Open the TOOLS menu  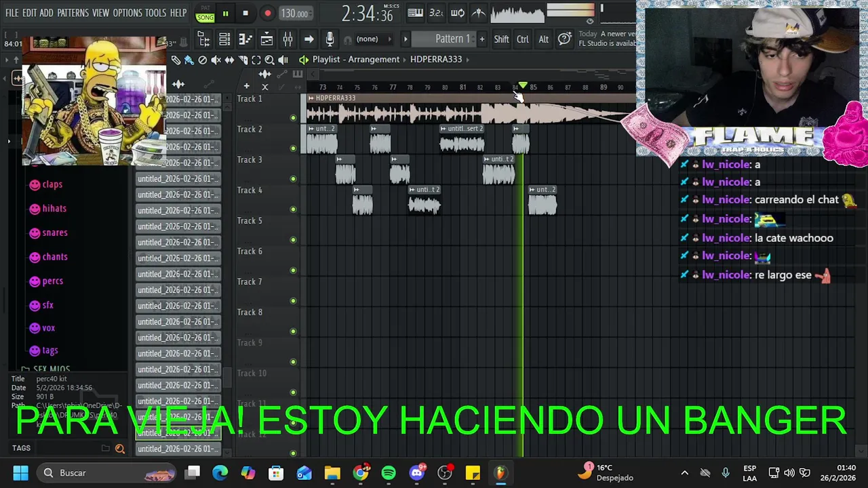pos(155,13)
